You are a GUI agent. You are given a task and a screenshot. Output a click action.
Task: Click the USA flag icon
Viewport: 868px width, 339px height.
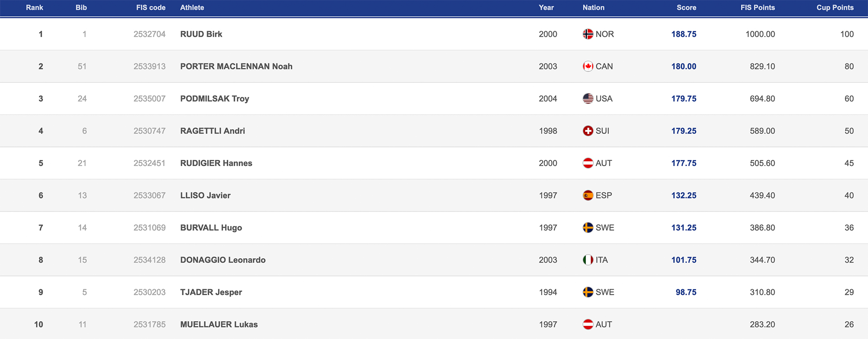(588, 99)
